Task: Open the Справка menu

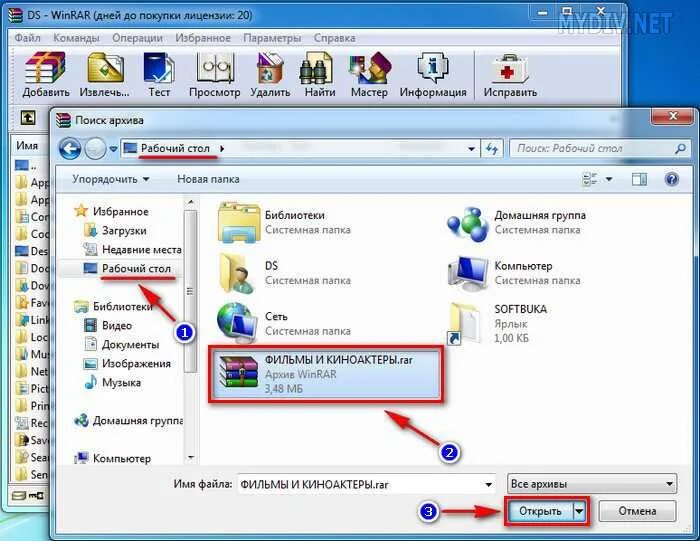Action: [x=335, y=38]
